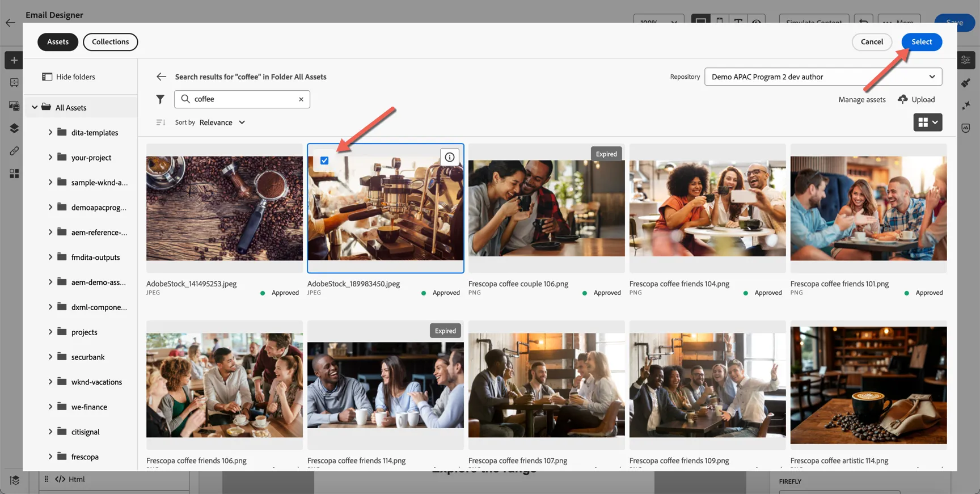
Task: Click the settings sliders icon in the right rail
Action: pos(966,60)
